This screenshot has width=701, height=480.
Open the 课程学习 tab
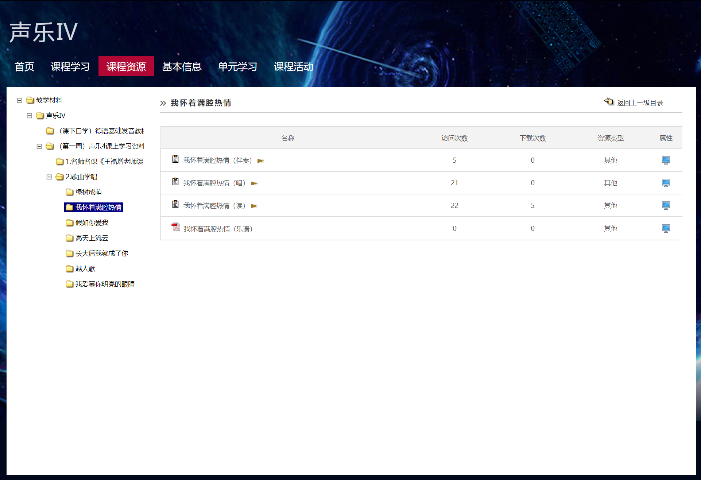(x=70, y=67)
